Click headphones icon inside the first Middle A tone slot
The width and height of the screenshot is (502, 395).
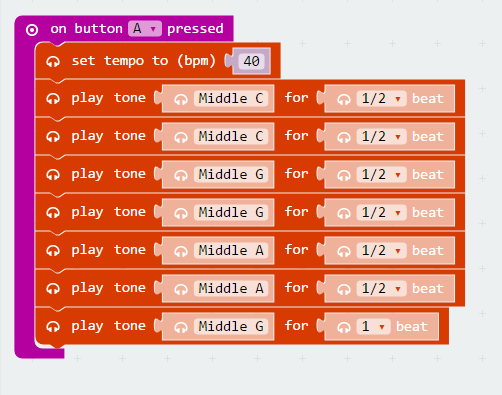click(x=181, y=252)
